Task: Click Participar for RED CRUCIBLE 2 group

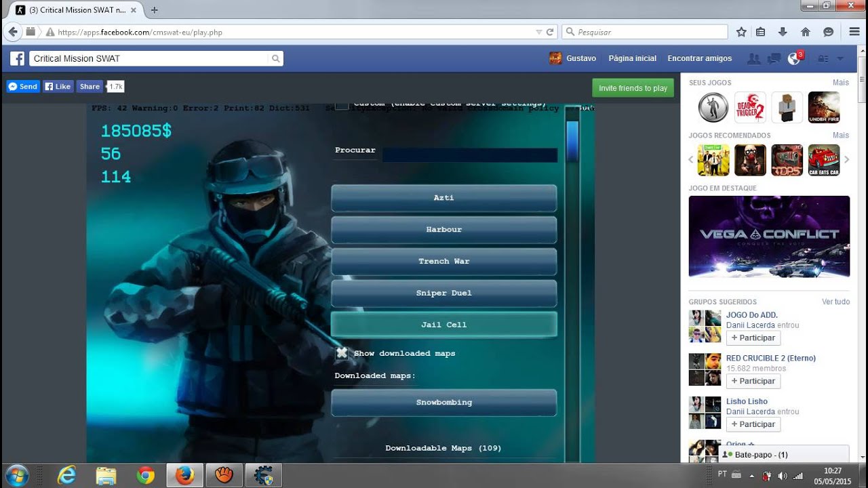Action: (753, 382)
